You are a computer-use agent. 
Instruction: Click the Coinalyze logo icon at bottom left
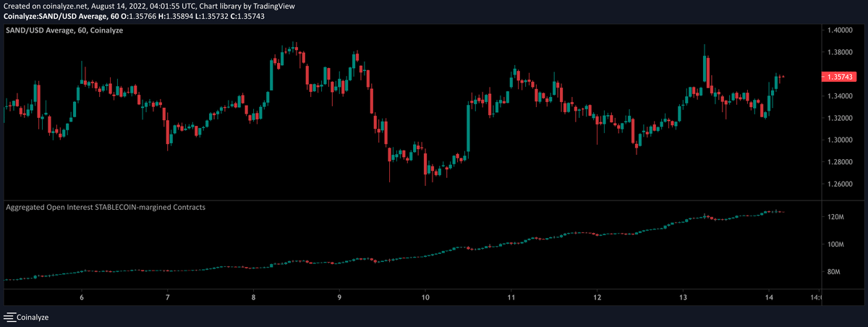(9, 317)
